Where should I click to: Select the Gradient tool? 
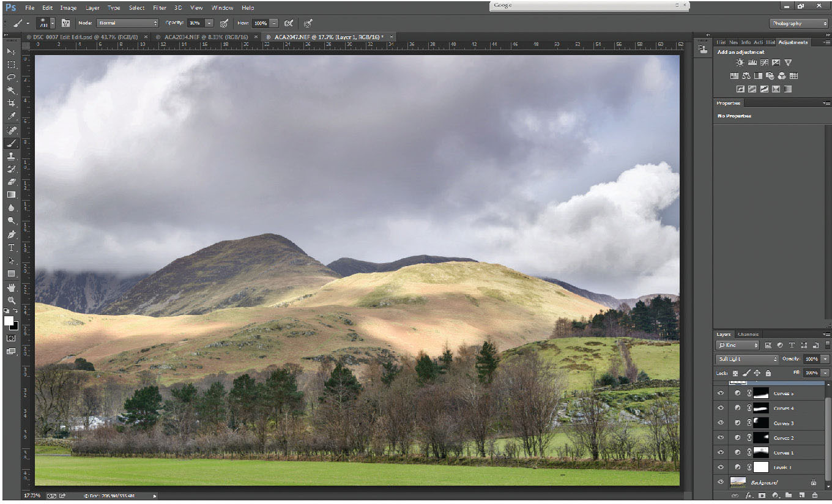click(11, 195)
